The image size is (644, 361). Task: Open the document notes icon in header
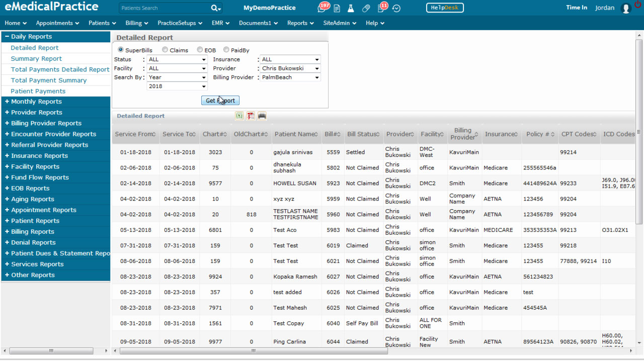point(337,9)
